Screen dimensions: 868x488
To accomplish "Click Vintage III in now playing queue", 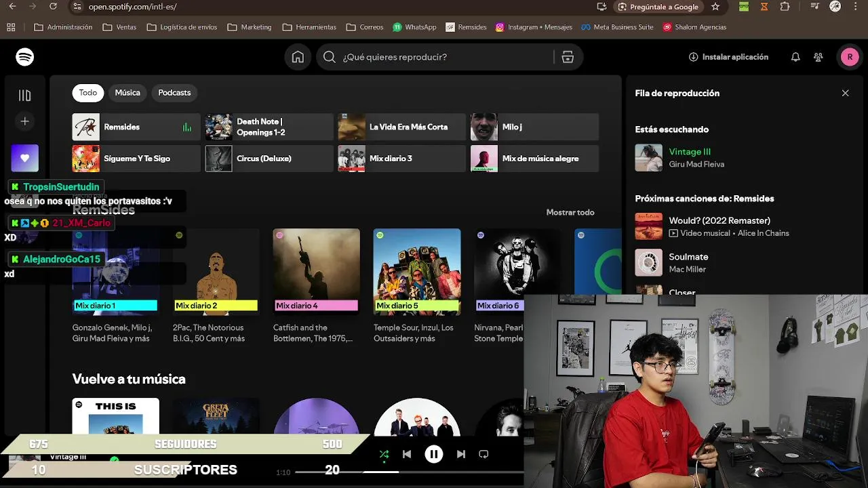I will (x=690, y=152).
